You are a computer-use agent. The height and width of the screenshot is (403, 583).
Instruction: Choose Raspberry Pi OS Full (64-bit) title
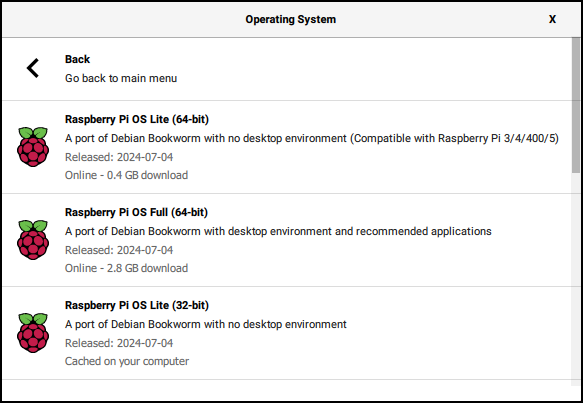point(136,212)
